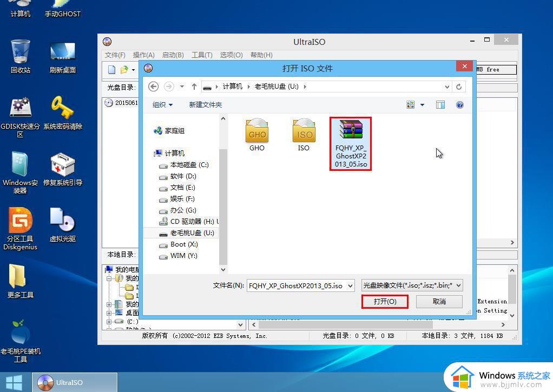Select CD 驱动器 (H:) in navigation pane

click(x=189, y=221)
